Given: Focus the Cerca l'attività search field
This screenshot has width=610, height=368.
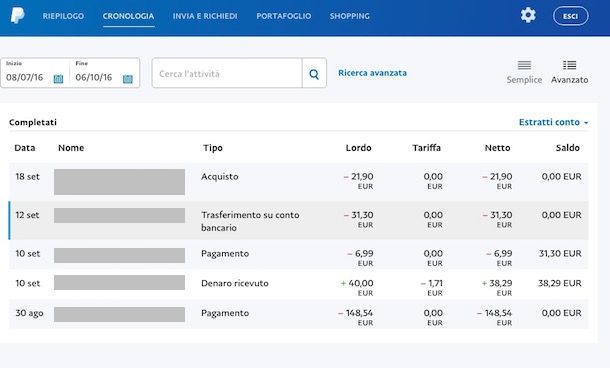Looking at the screenshot, I should (227, 74).
